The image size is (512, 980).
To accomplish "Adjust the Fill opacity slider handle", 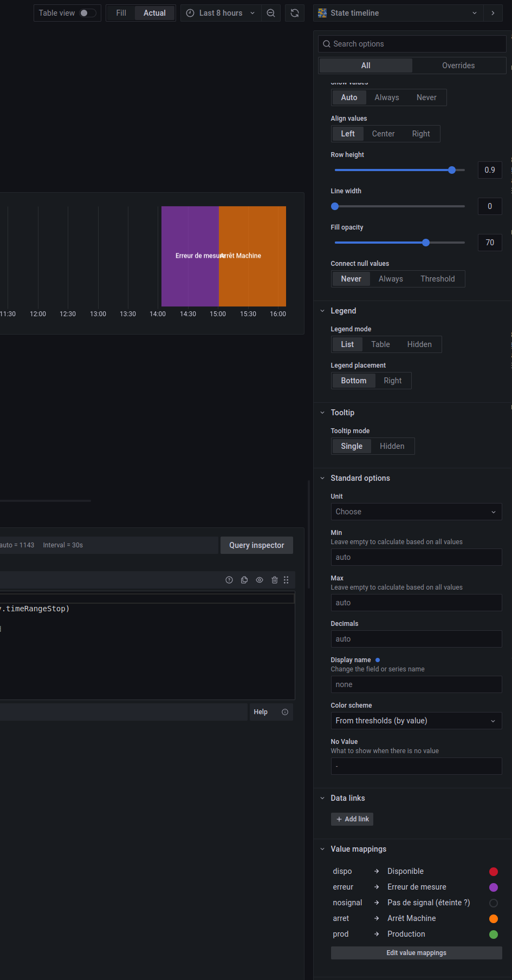I will [x=426, y=243].
